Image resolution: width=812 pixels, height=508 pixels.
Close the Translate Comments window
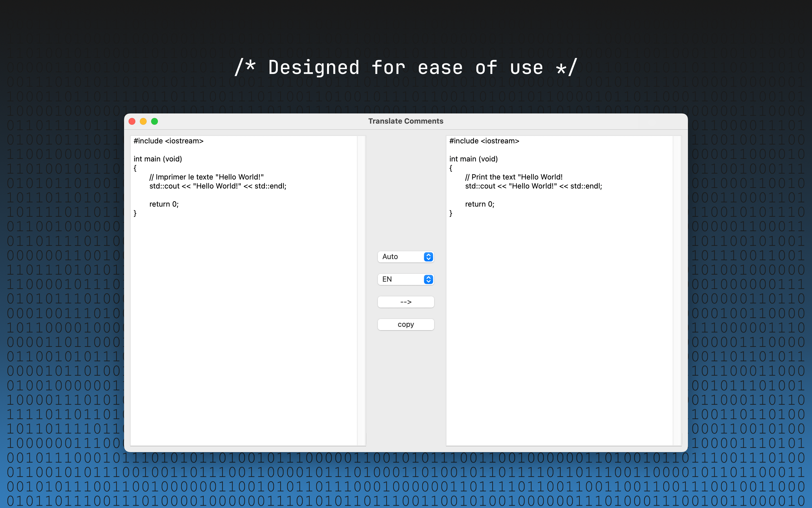coord(132,121)
